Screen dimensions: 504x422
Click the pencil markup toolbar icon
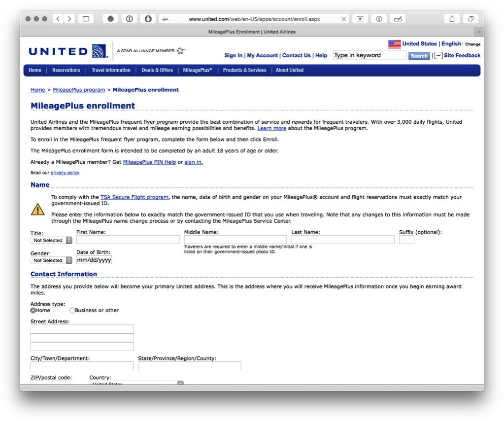tap(398, 19)
